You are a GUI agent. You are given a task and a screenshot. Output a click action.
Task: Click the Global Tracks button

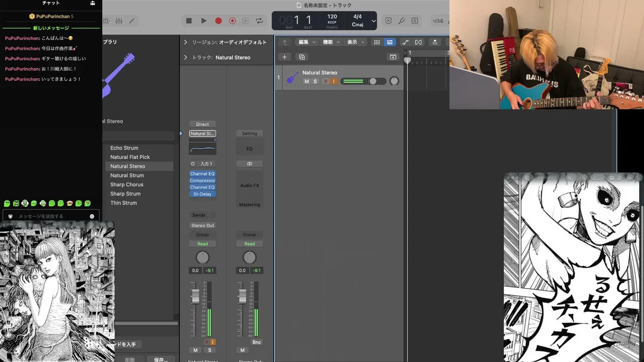point(393,57)
